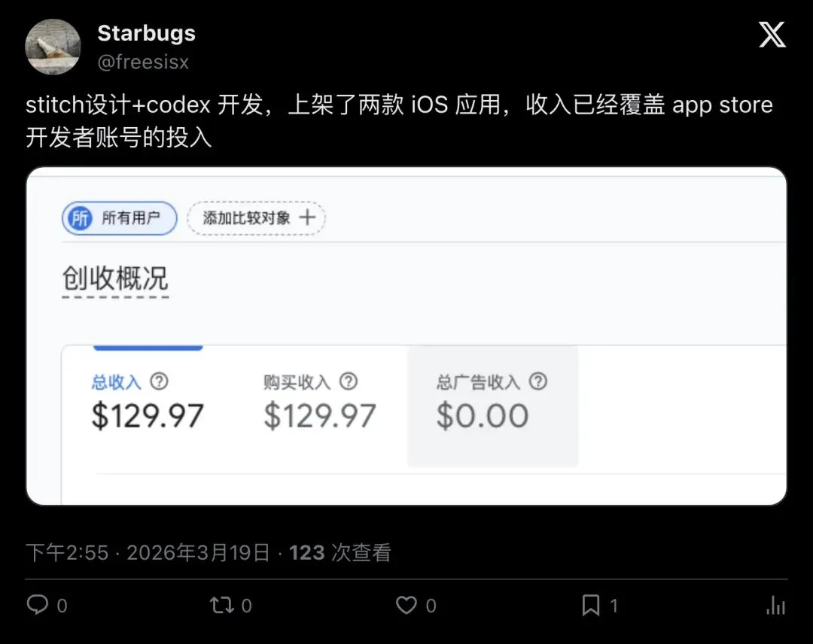Open the view analytics bar-chart icon

click(x=775, y=605)
